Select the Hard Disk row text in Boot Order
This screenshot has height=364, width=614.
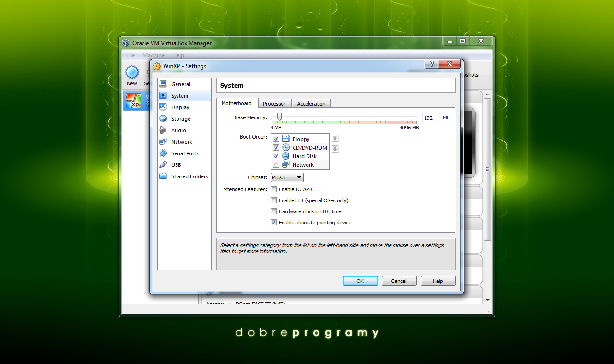click(305, 156)
